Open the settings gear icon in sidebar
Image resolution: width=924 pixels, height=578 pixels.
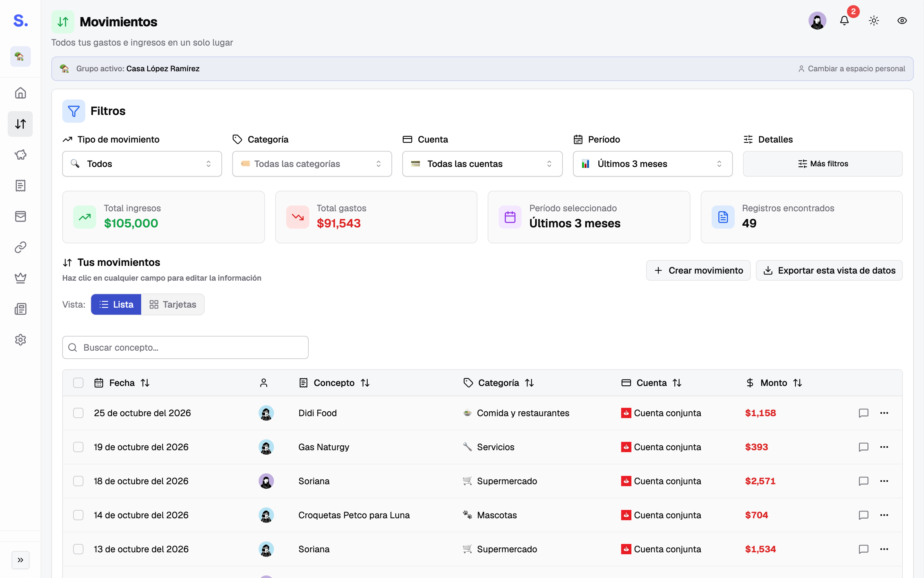coord(20,339)
